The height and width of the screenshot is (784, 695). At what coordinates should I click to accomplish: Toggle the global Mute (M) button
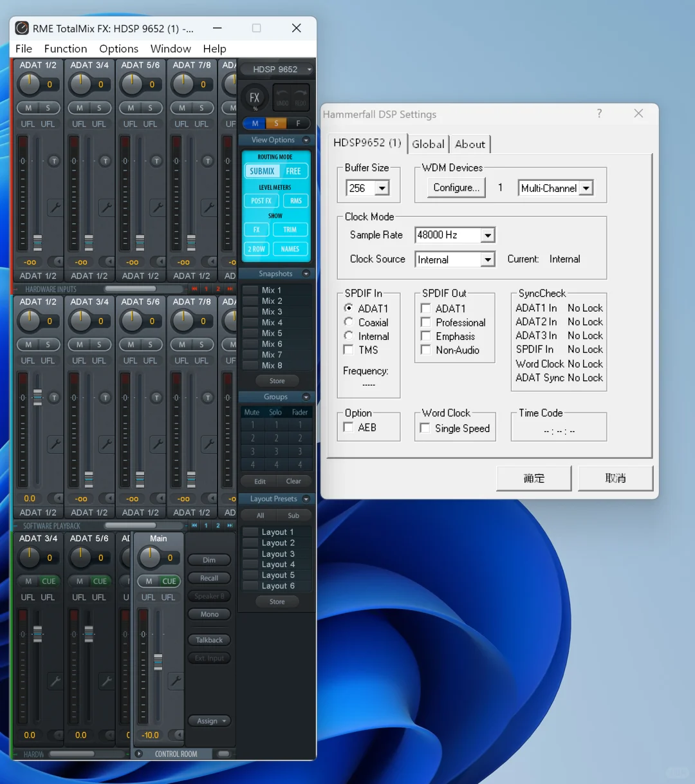[255, 123]
